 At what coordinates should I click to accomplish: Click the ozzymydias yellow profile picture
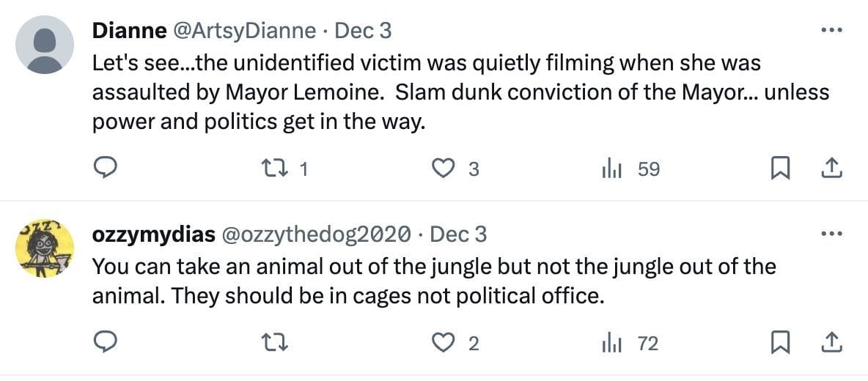(45, 248)
